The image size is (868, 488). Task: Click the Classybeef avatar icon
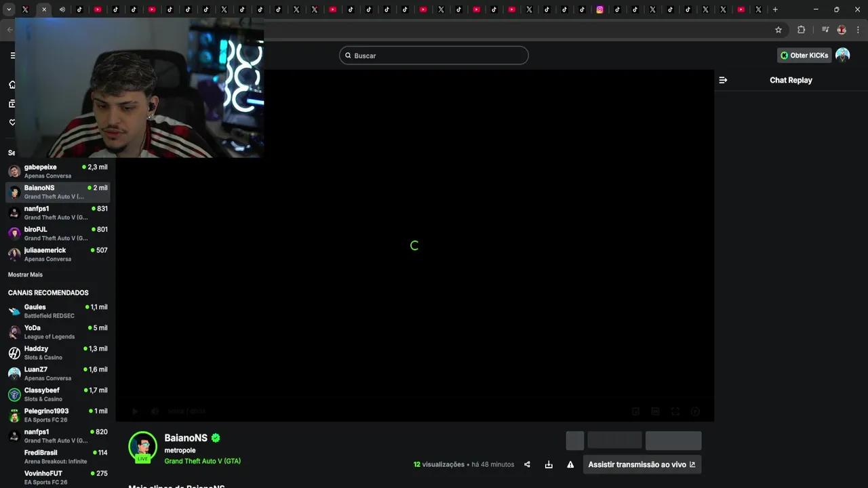coord(14,394)
